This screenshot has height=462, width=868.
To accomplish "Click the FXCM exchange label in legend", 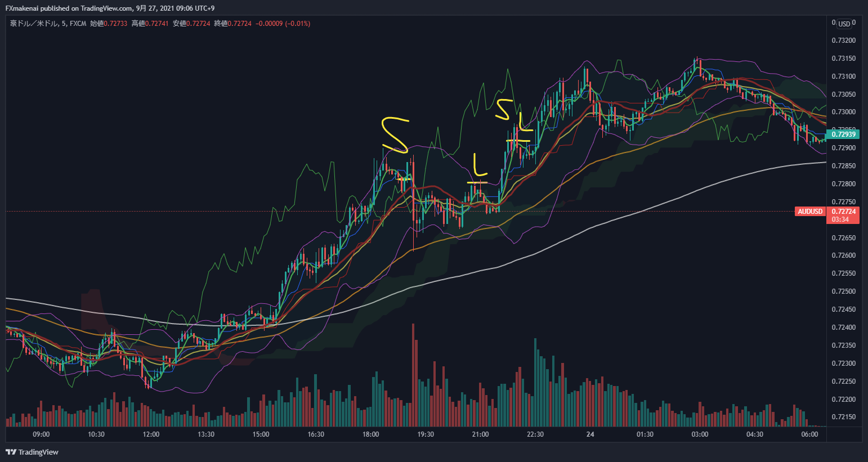I will (x=78, y=24).
